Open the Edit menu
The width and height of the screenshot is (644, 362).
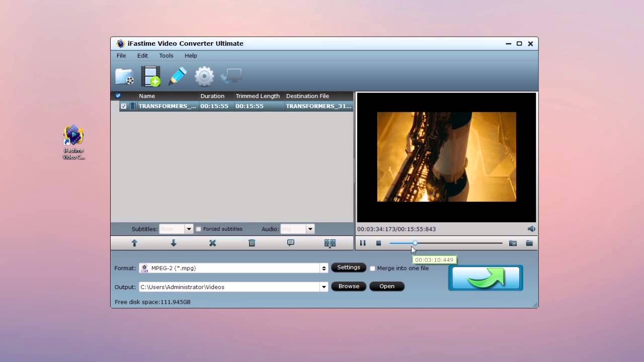click(x=142, y=56)
